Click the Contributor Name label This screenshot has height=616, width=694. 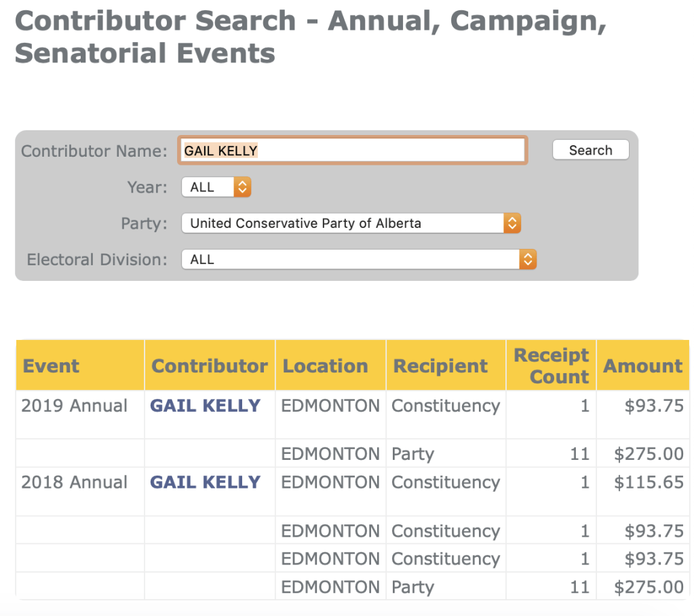[x=94, y=151]
